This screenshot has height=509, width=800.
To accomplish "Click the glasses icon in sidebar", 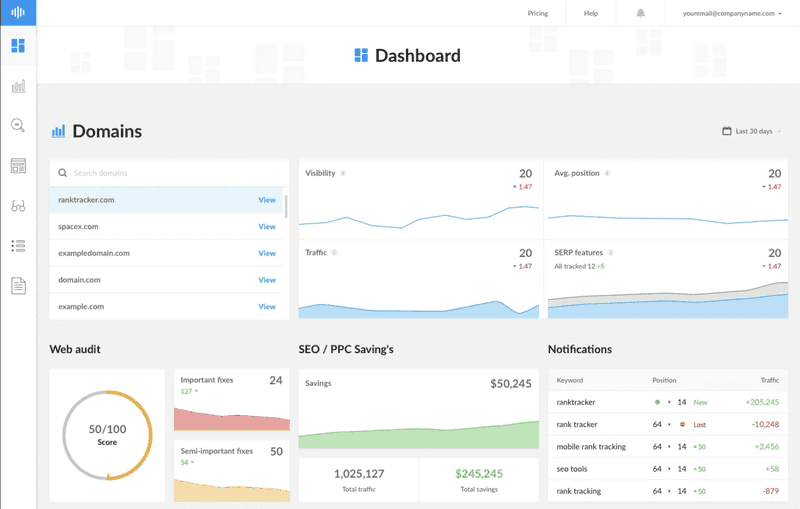I will point(18,206).
